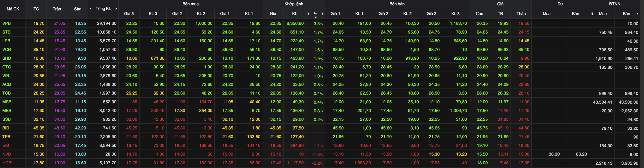The image size is (644, 168).
Task: Click CTG low price 28.00
Action: click(x=524, y=67)
